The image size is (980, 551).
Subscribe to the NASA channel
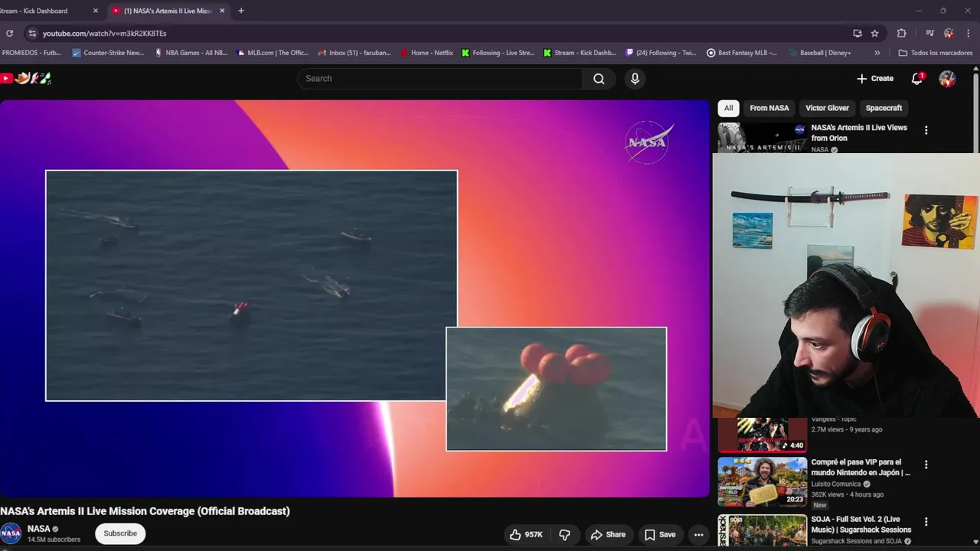(120, 533)
